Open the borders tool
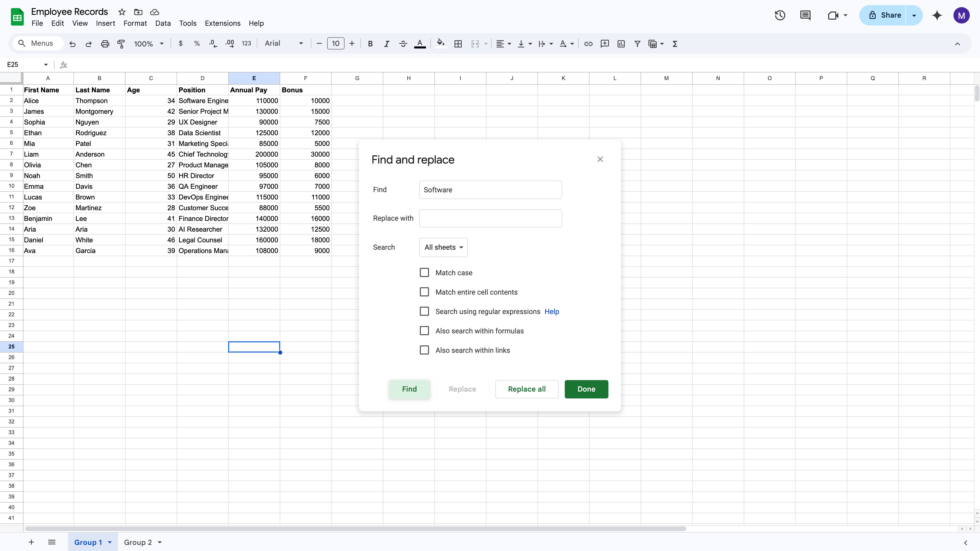This screenshot has height=551, width=980. (458, 44)
